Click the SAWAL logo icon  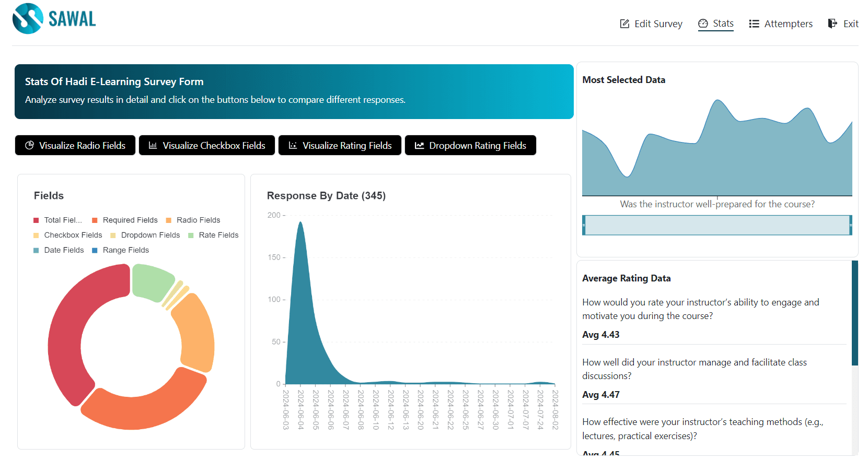pyautogui.click(x=28, y=19)
